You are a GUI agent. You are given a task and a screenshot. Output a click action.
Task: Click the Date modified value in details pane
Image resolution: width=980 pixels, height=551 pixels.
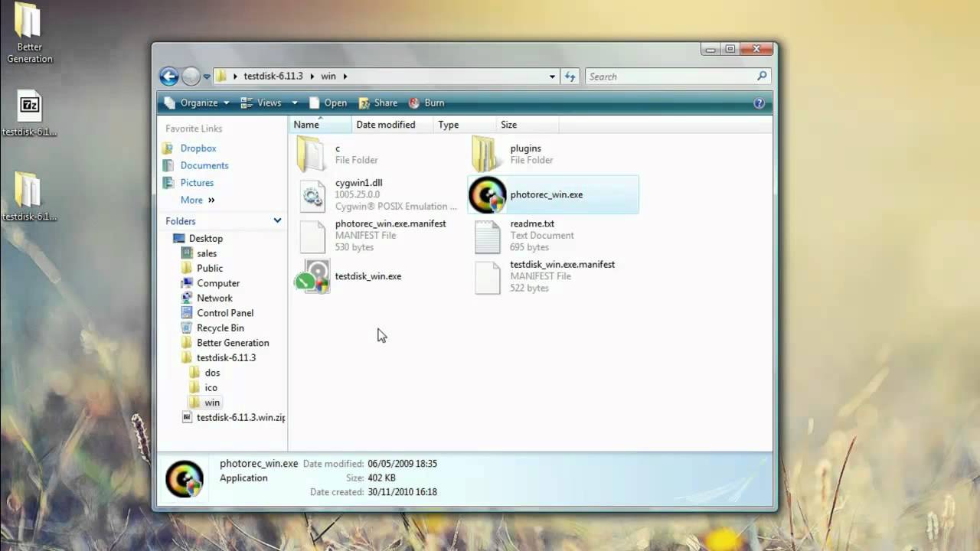click(x=402, y=464)
